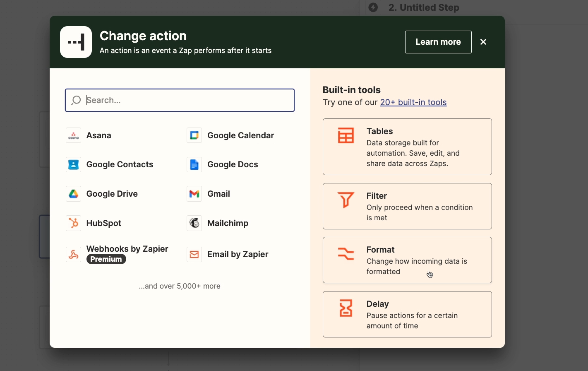Viewport: 588px width, 371px height.
Task: Click 'Data storage built for automation' description
Action: [x=413, y=153]
